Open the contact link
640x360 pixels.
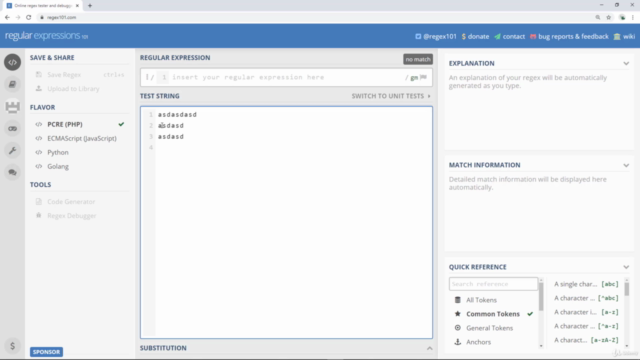coord(509,36)
